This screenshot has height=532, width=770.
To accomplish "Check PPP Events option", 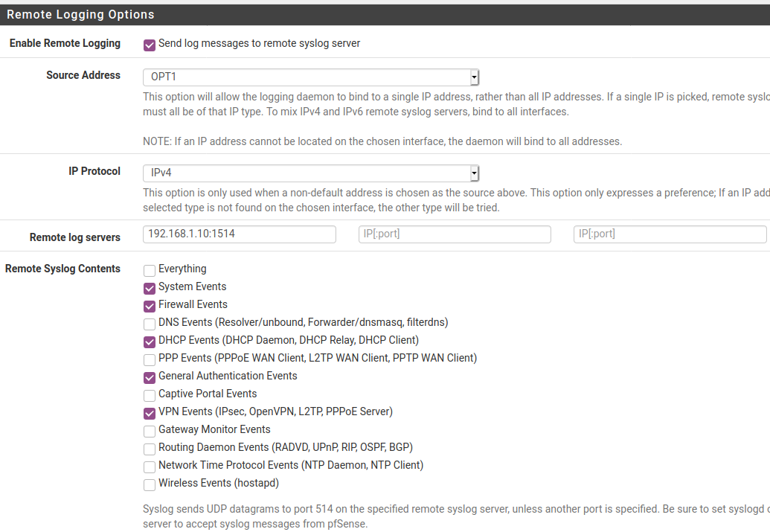I will pyautogui.click(x=149, y=359).
